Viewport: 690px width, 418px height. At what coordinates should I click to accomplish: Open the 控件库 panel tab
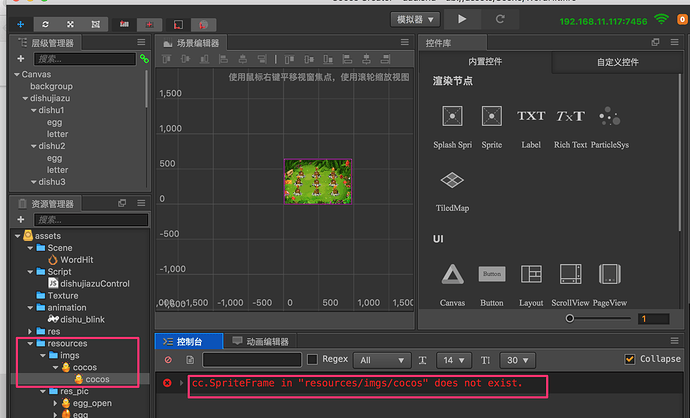(453, 43)
